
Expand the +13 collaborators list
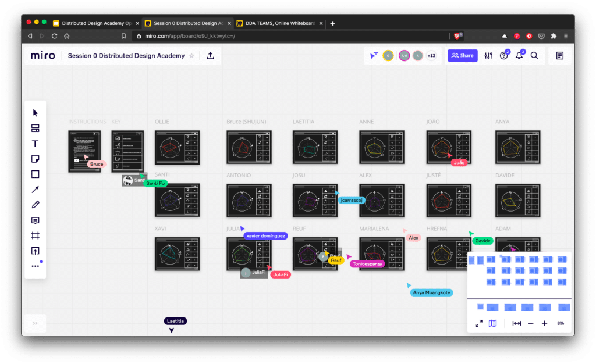tap(431, 56)
